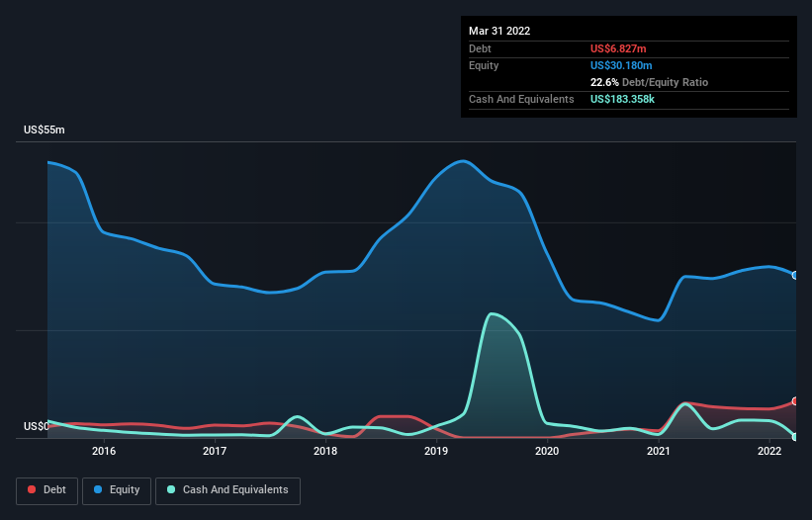Click the US$183.358k cash value

coord(622,99)
